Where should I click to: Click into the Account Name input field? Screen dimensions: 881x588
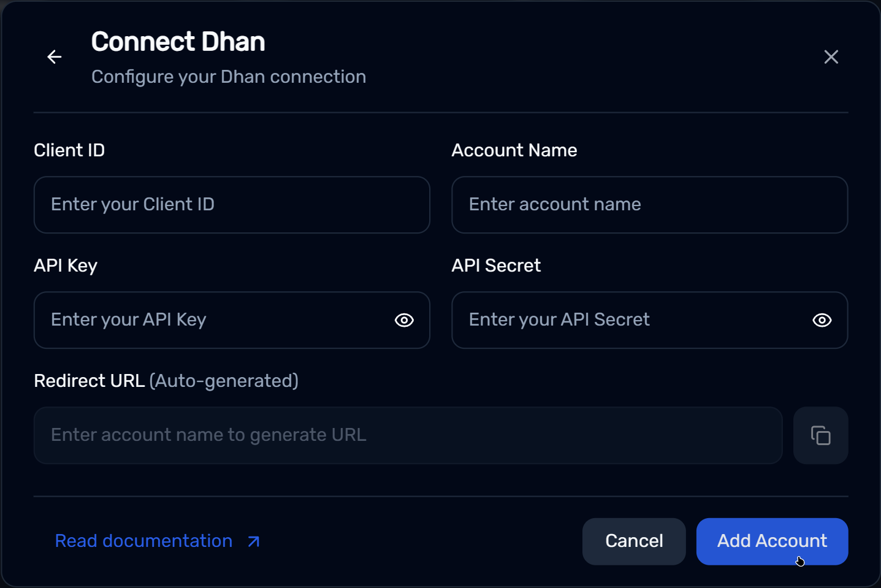(x=649, y=205)
